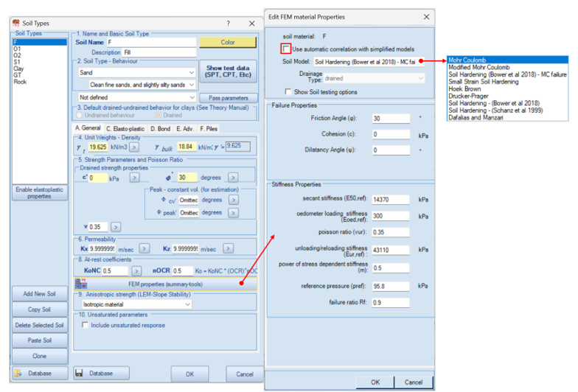Open Clean fine sands subtype dropdown
The height and width of the screenshot is (392, 578).
[142, 85]
